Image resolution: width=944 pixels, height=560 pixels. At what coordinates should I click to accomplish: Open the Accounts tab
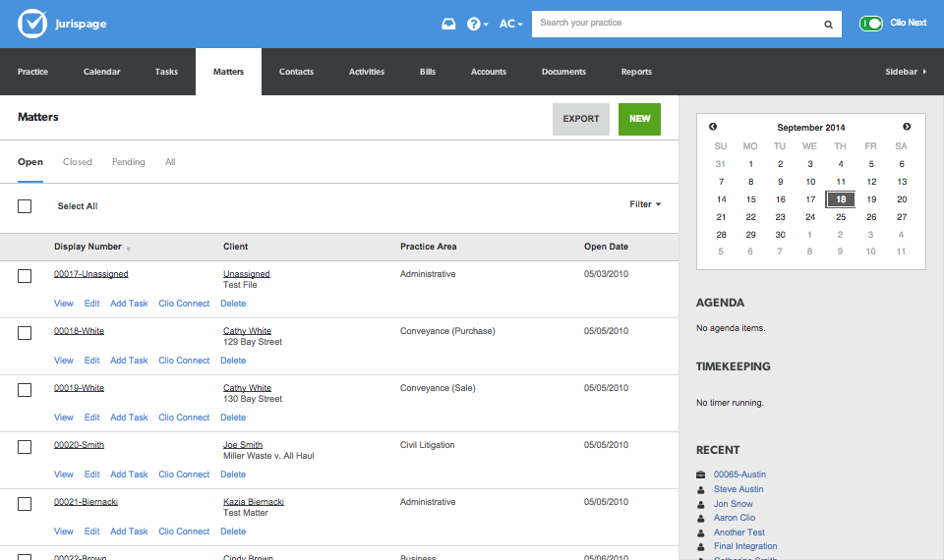tap(489, 72)
